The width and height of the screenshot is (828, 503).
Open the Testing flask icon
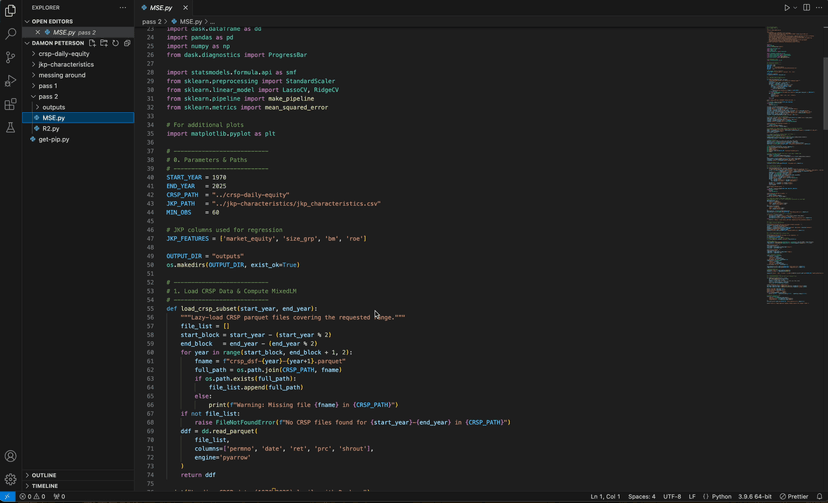10,127
